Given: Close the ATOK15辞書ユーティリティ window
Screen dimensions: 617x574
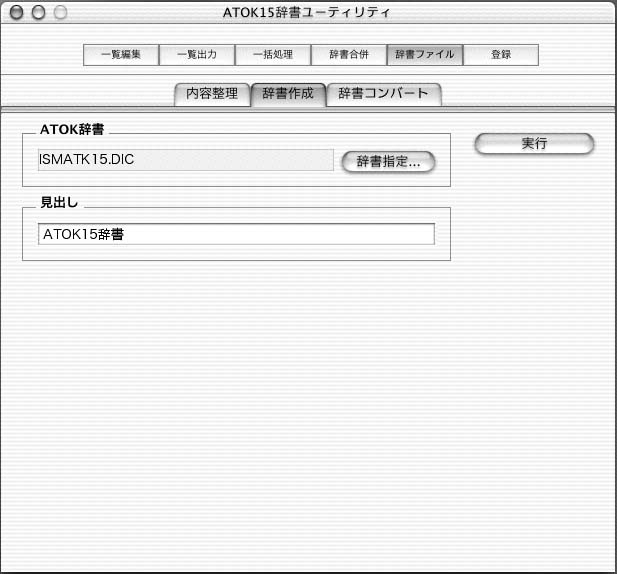Looking at the screenshot, I should 17,12.
